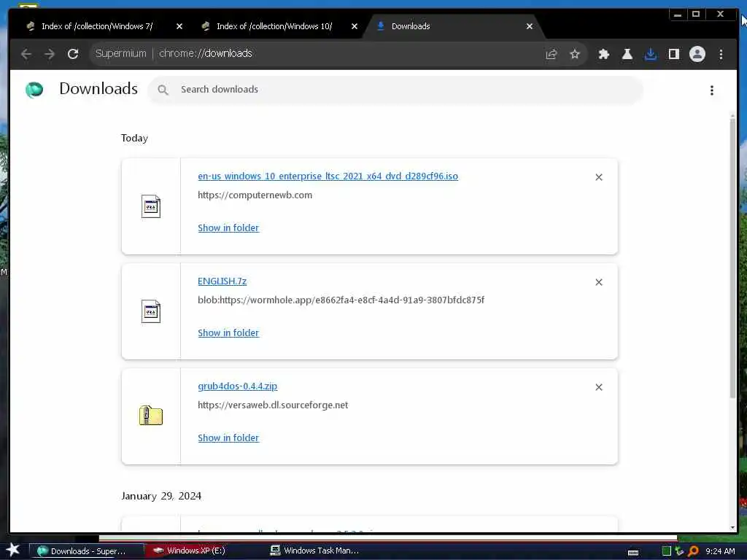
Task: Open the extensions puzzle icon
Action: pos(603,54)
